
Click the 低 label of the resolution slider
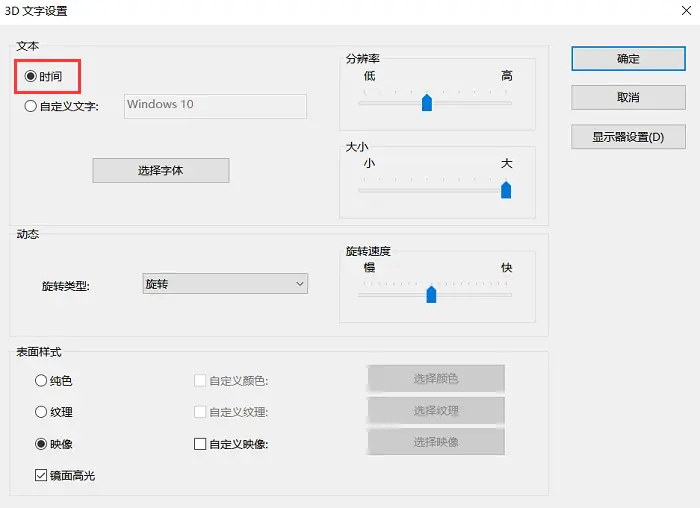(x=369, y=75)
